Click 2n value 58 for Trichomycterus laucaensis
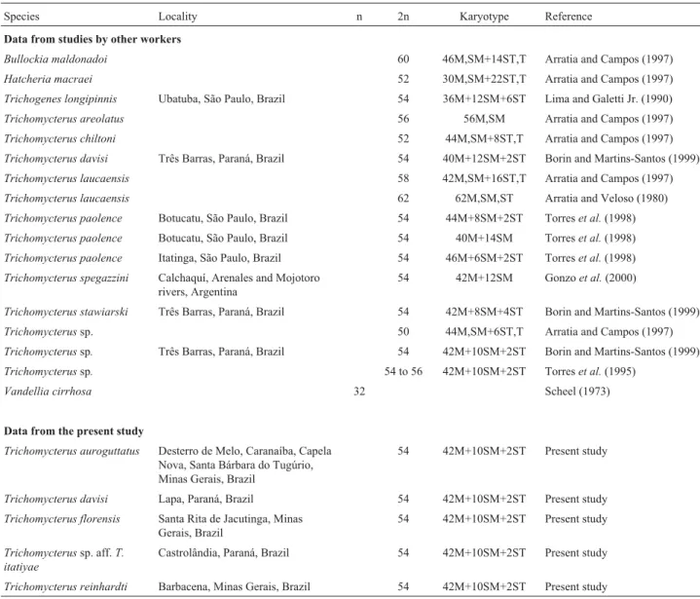 coord(403,178)
